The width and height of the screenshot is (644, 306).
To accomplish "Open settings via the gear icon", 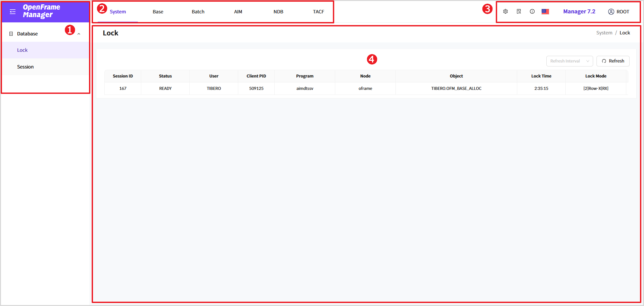I will tap(505, 12).
